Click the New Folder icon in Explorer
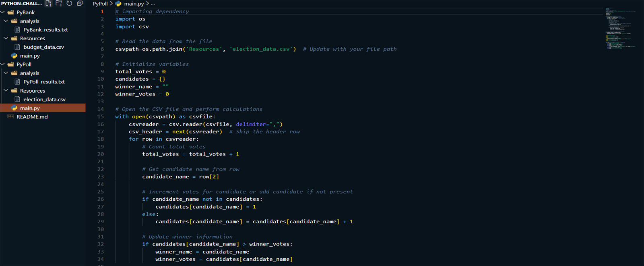The height and width of the screenshot is (266, 644). 59,4
